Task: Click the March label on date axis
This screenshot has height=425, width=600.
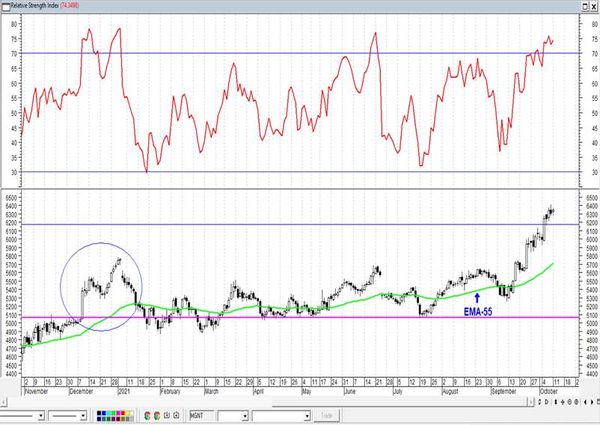Action: (211, 391)
